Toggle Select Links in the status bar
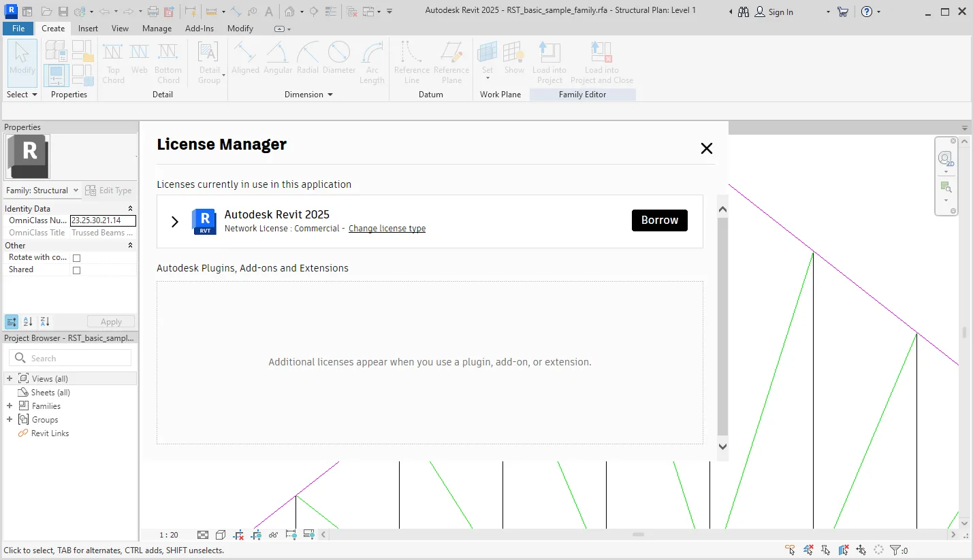The height and width of the screenshot is (560, 973). [x=790, y=550]
